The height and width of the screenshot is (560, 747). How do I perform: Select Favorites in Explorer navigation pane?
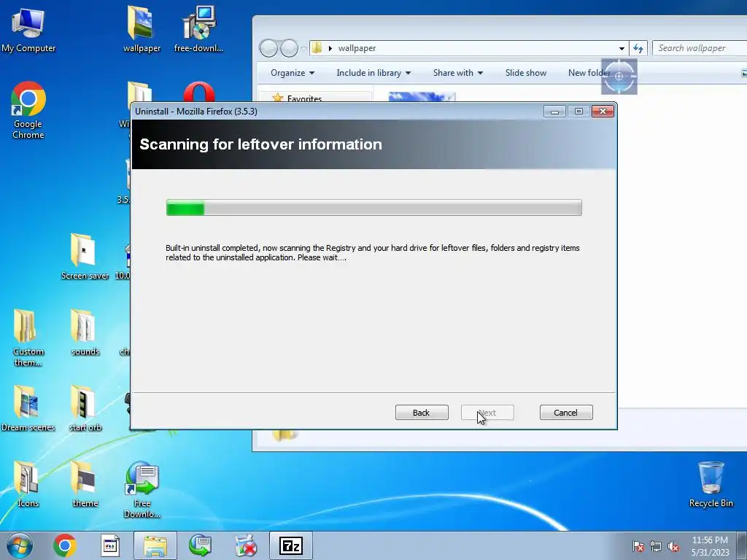click(304, 98)
